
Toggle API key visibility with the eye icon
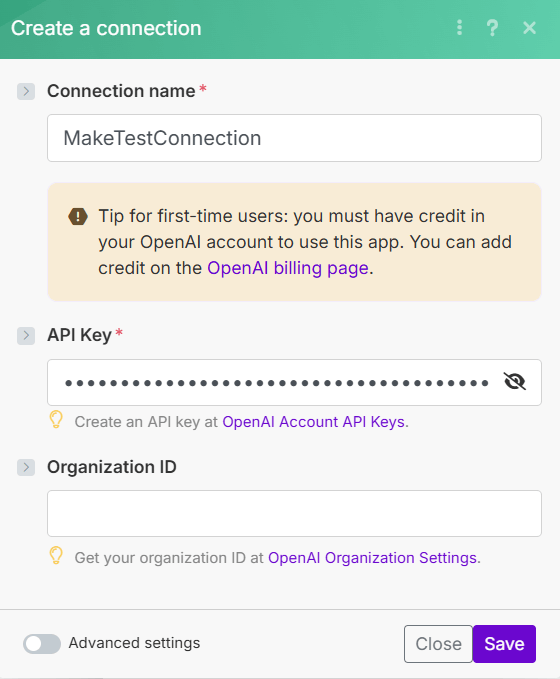(515, 382)
